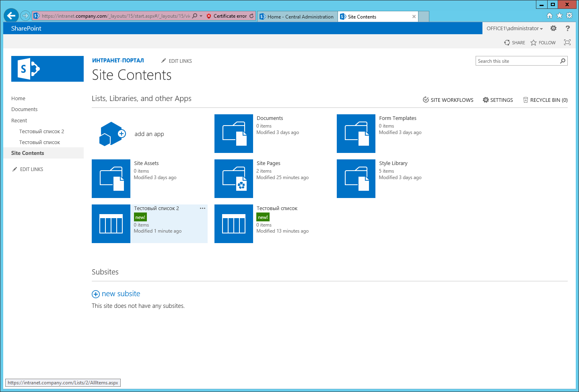Click 'Modified 25 minutes ago' under Site Pages

pos(282,177)
